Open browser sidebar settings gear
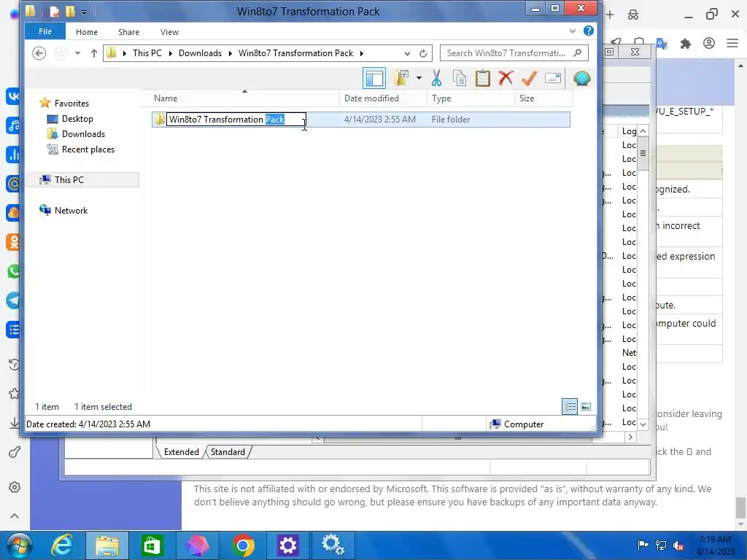Screen dimensions: 747x560 tap(15, 487)
